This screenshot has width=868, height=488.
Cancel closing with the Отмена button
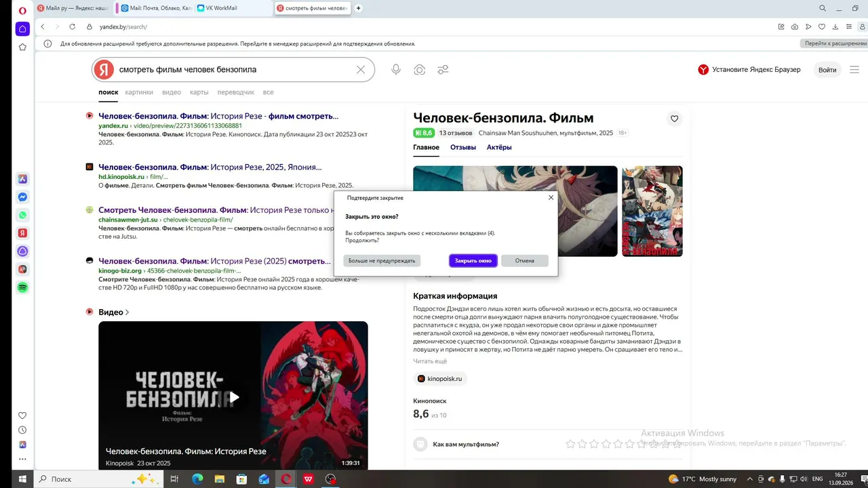525,261
